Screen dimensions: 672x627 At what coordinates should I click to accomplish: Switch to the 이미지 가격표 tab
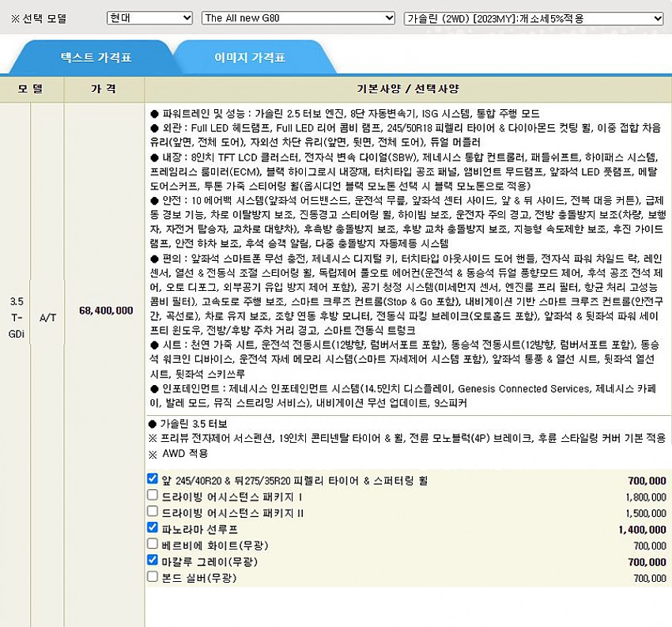point(250,58)
